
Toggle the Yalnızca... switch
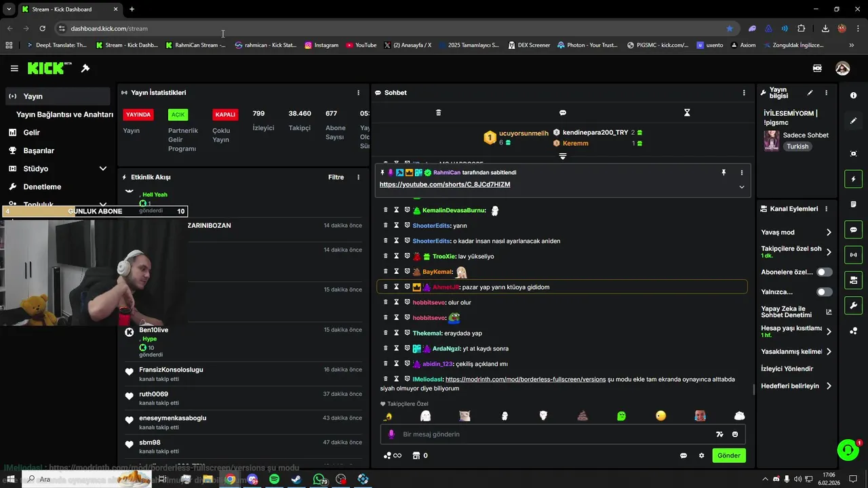tap(824, 292)
